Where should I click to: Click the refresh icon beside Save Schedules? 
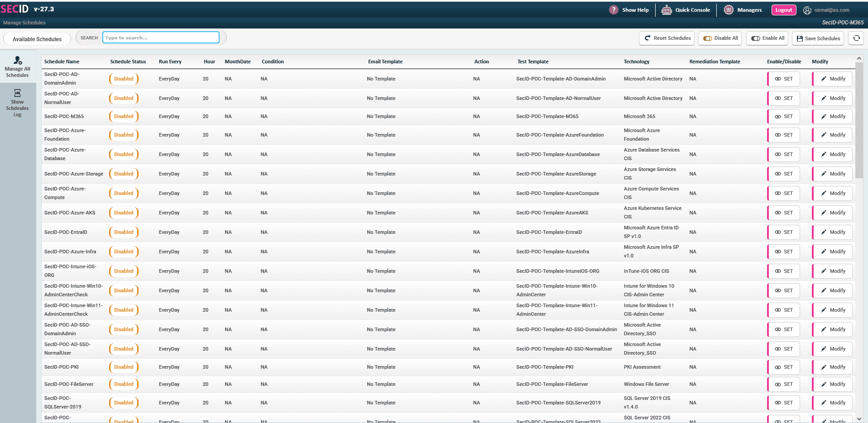(x=856, y=38)
